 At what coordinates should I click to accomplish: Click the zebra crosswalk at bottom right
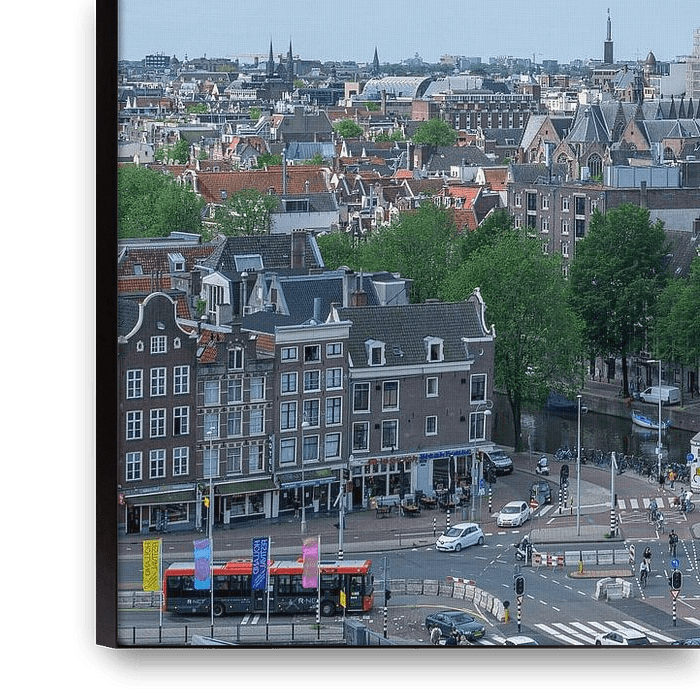(600, 632)
